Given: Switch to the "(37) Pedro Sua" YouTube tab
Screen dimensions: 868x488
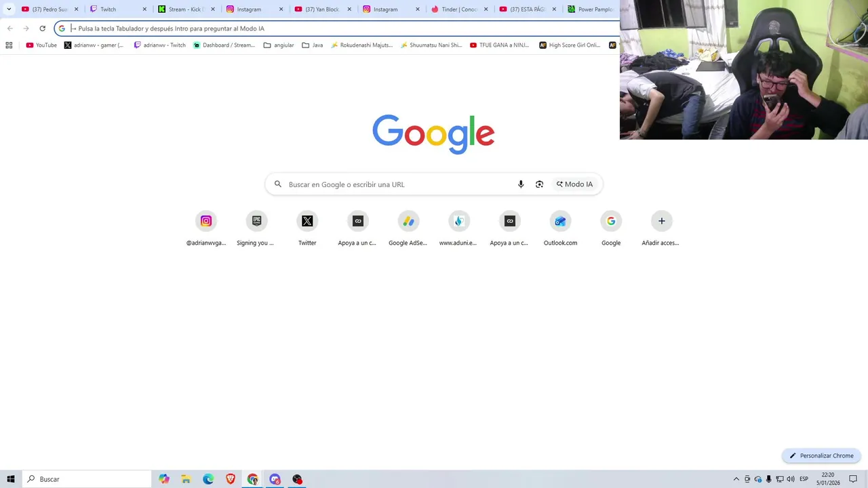Looking at the screenshot, I should point(50,9).
